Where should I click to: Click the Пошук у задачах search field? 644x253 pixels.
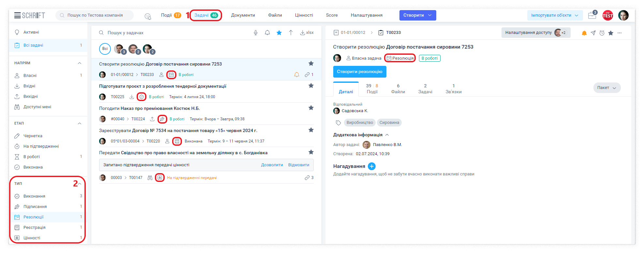point(176,33)
